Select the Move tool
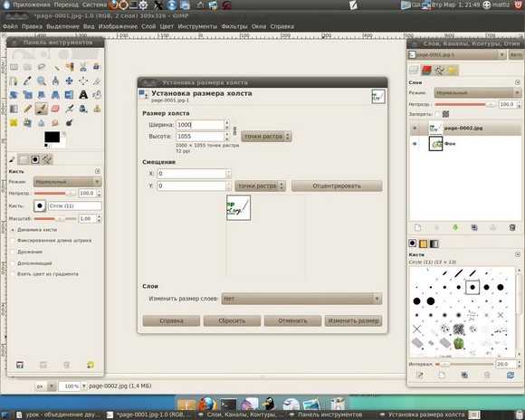This screenshot has width=525, height=420. 70,81
